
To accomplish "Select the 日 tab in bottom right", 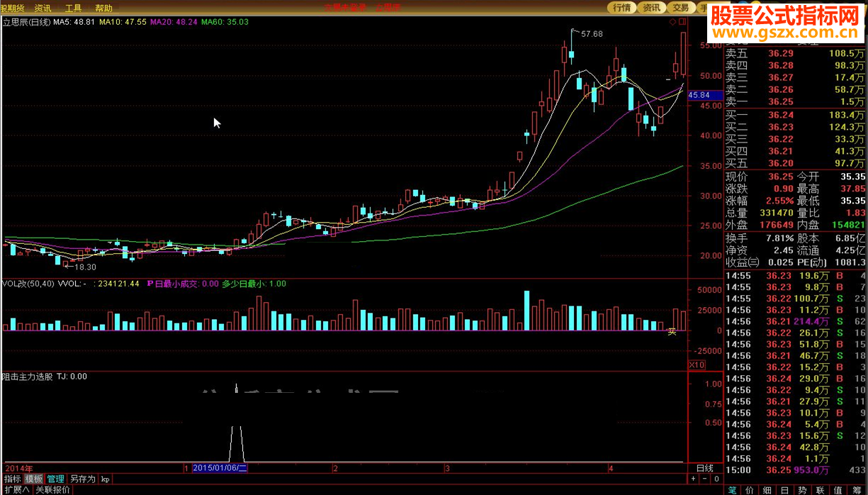I will [x=785, y=489].
